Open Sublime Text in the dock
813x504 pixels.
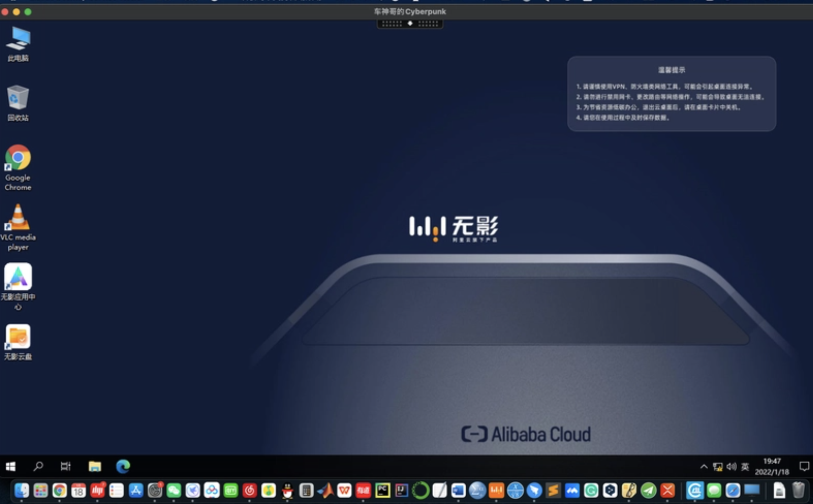[553, 490]
